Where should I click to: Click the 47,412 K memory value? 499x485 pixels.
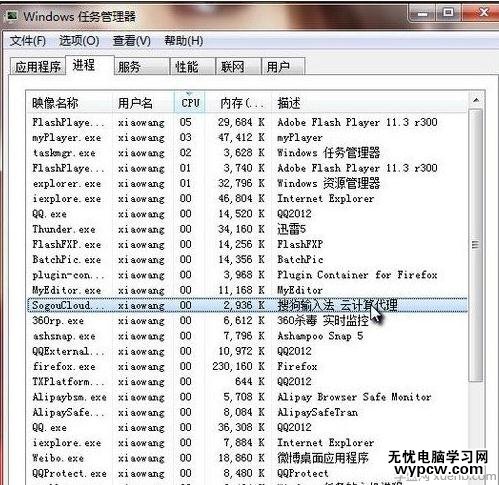pyautogui.click(x=241, y=138)
